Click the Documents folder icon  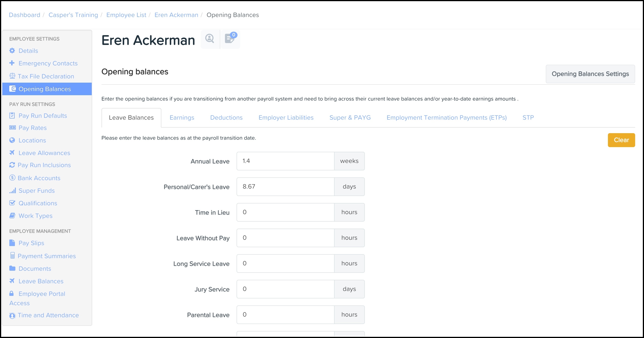(12, 268)
